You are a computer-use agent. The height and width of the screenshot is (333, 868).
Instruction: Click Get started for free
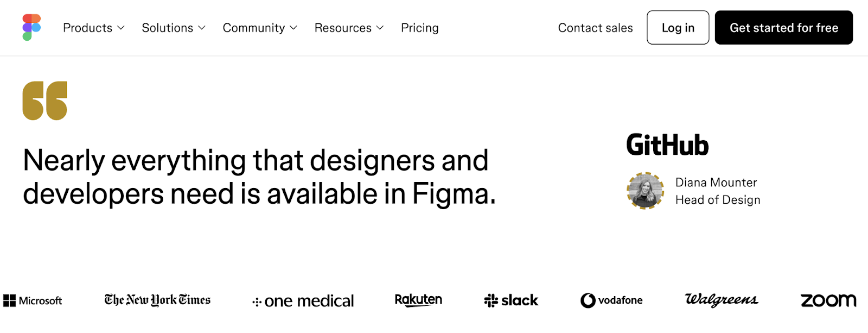click(783, 28)
